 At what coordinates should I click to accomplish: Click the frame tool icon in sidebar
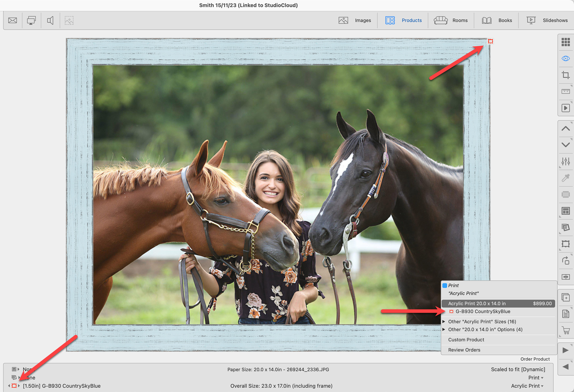coord(565,244)
